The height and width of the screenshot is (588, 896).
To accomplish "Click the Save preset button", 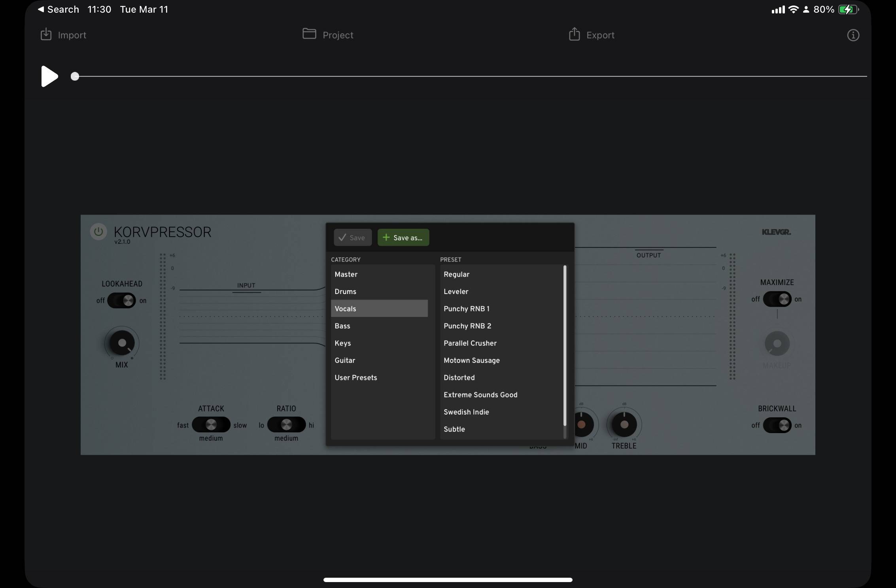I will coord(353,237).
